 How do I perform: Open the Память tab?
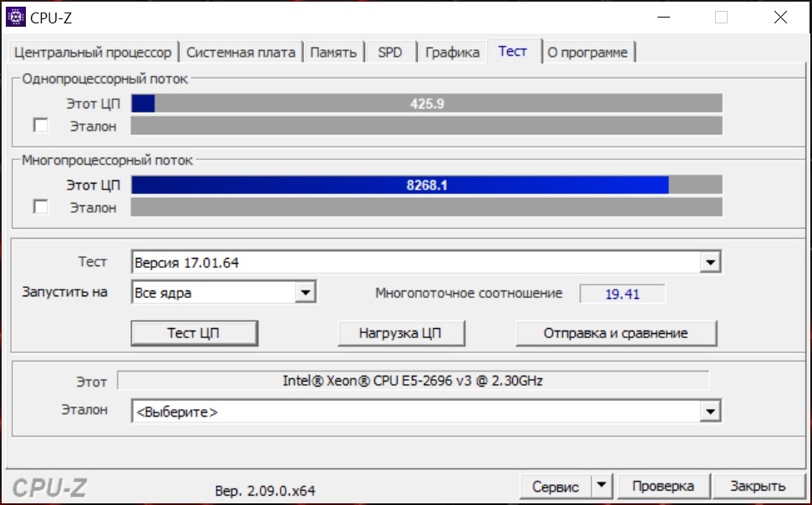click(333, 53)
